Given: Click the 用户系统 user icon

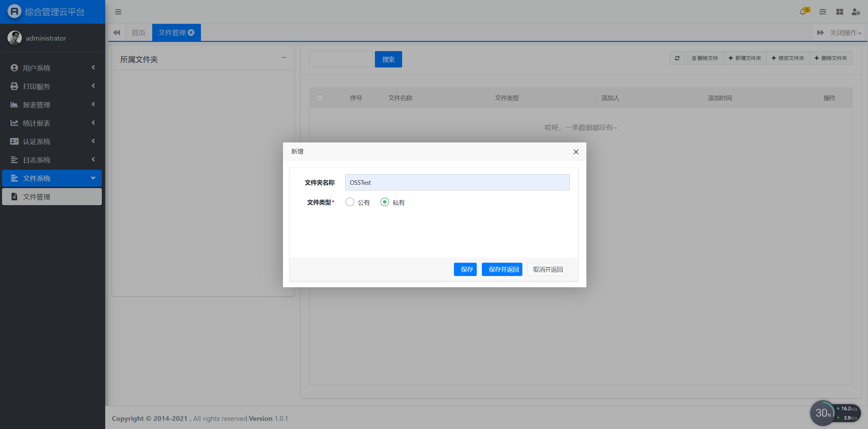Looking at the screenshot, I should 14,68.
